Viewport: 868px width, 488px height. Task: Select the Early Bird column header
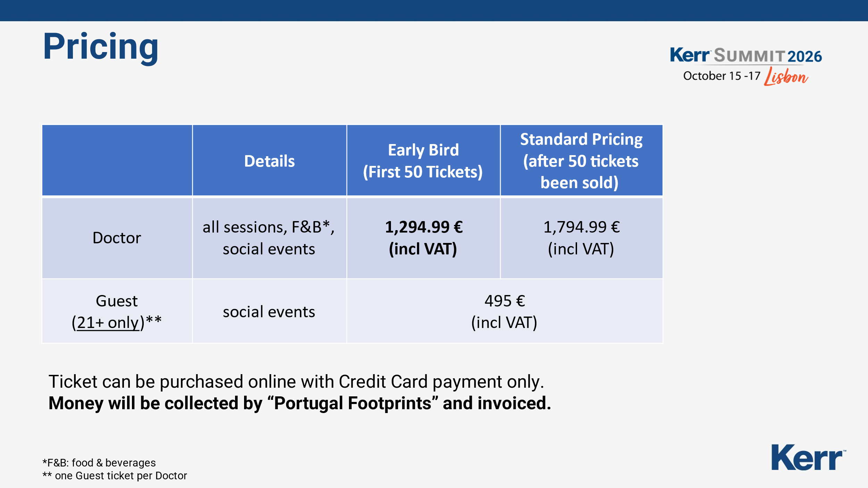[423, 161]
